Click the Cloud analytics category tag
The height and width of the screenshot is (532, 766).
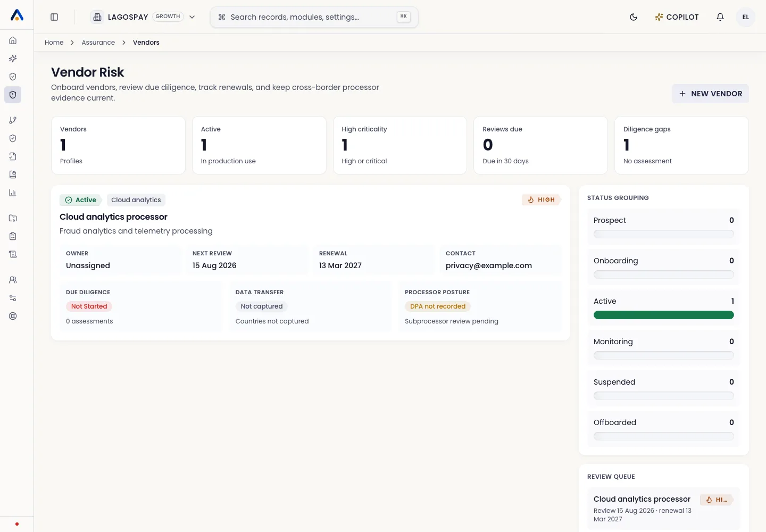click(x=136, y=200)
